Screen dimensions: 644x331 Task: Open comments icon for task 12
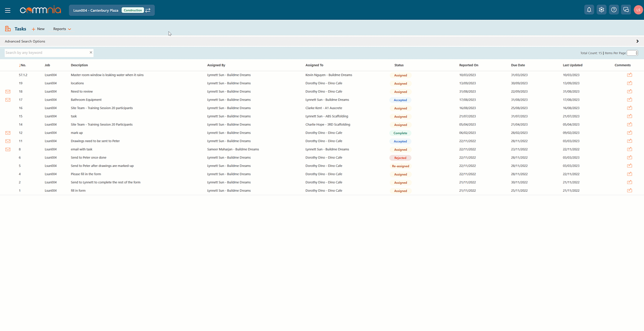coord(630,133)
